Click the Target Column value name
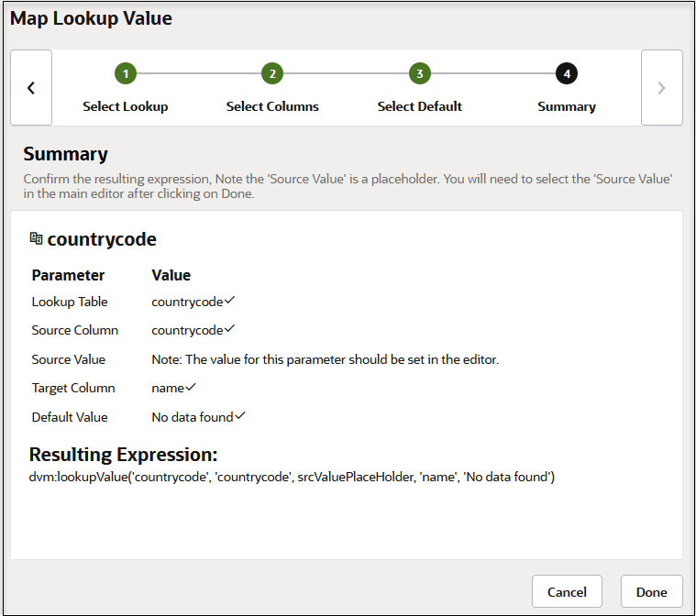 pos(168,389)
